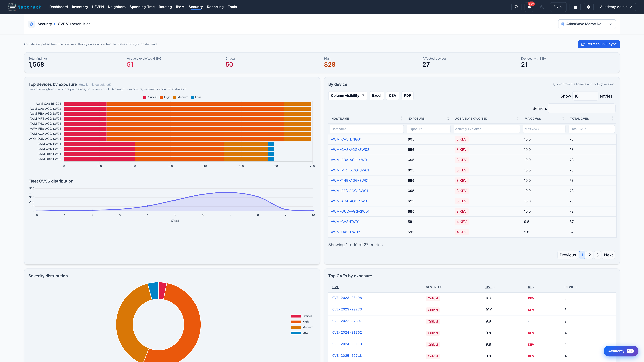Toggle Critical series in exposure chart legend

click(x=150, y=97)
